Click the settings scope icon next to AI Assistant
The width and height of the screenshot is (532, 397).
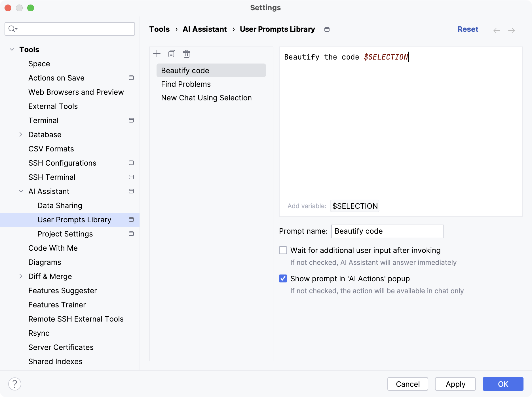tap(131, 191)
